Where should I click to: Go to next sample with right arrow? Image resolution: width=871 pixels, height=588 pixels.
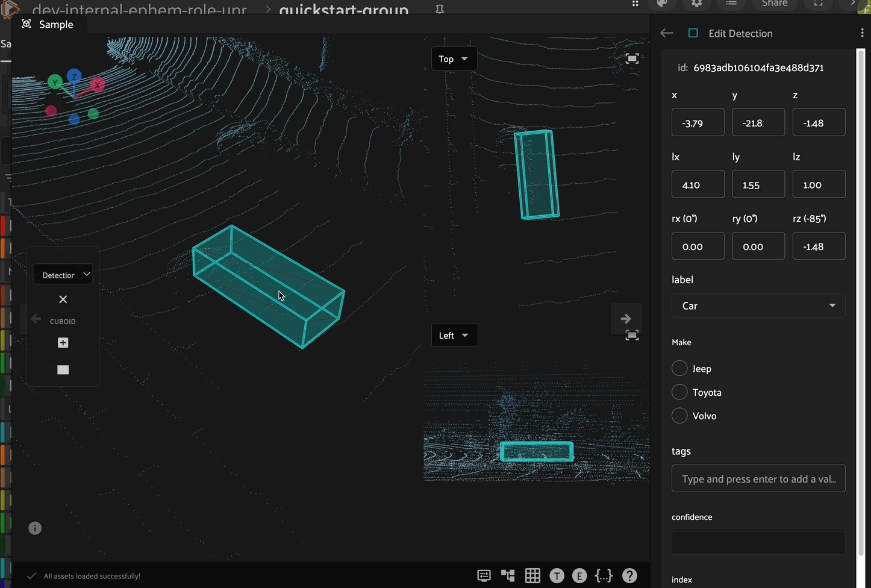click(626, 319)
